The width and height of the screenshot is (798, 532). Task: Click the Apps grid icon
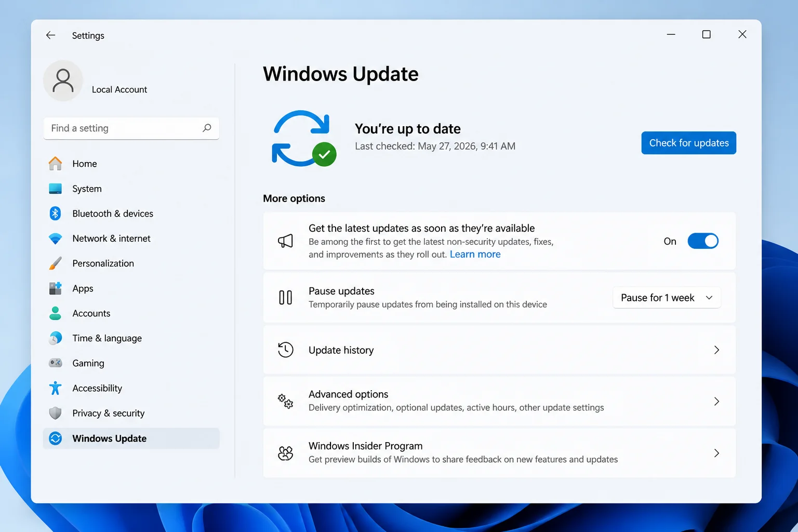pos(56,288)
